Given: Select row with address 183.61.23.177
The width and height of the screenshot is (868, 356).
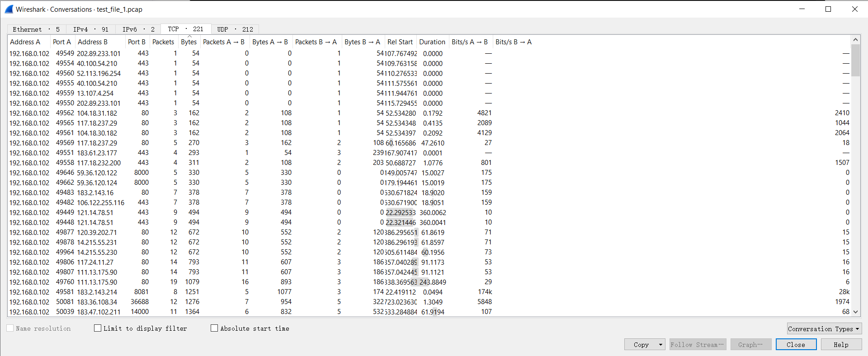Looking at the screenshot, I should pos(429,153).
